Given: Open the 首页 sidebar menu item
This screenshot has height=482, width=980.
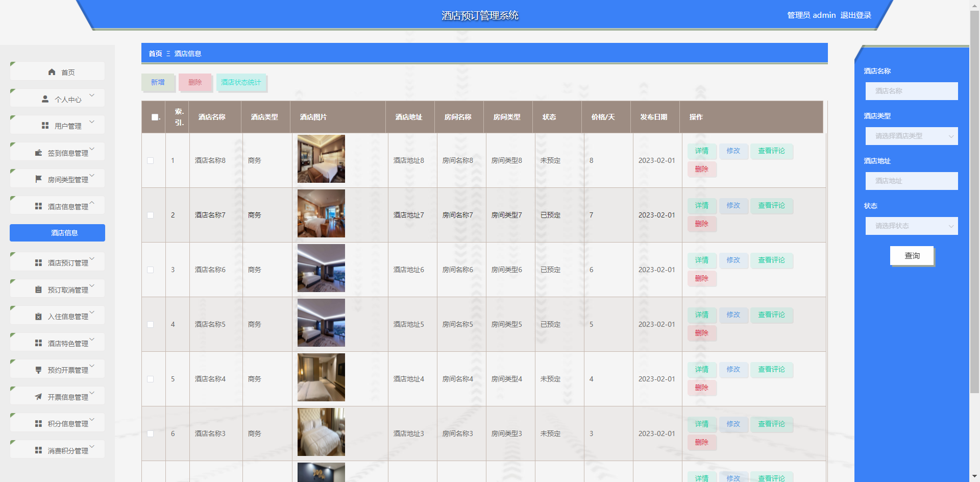Looking at the screenshot, I should [x=57, y=72].
